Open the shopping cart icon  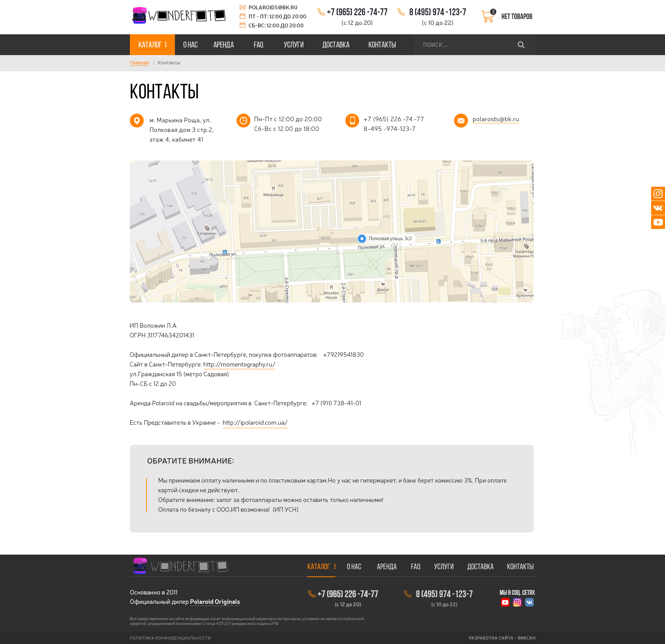(x=488, y=16)
